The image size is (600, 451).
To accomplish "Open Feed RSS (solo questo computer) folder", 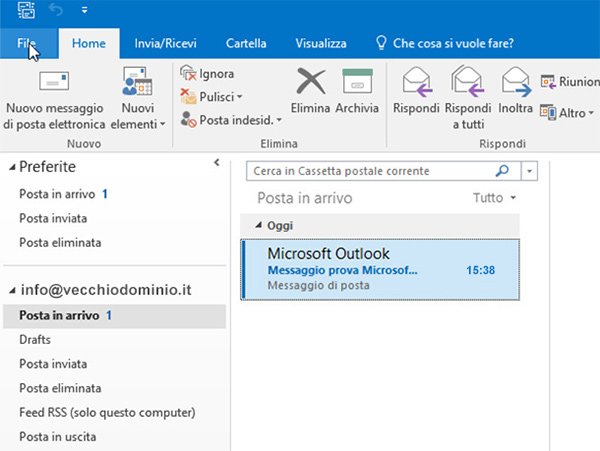I will (107, 412).
